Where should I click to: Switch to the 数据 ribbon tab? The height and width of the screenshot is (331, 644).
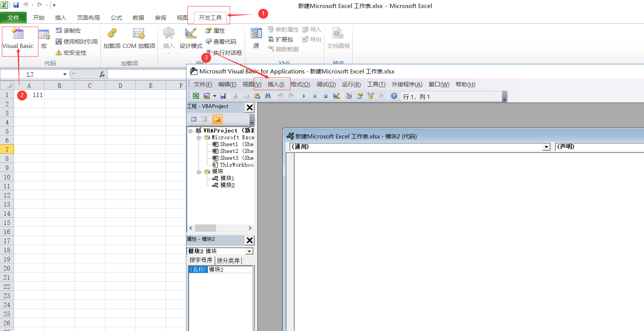[x=138, y=18]
